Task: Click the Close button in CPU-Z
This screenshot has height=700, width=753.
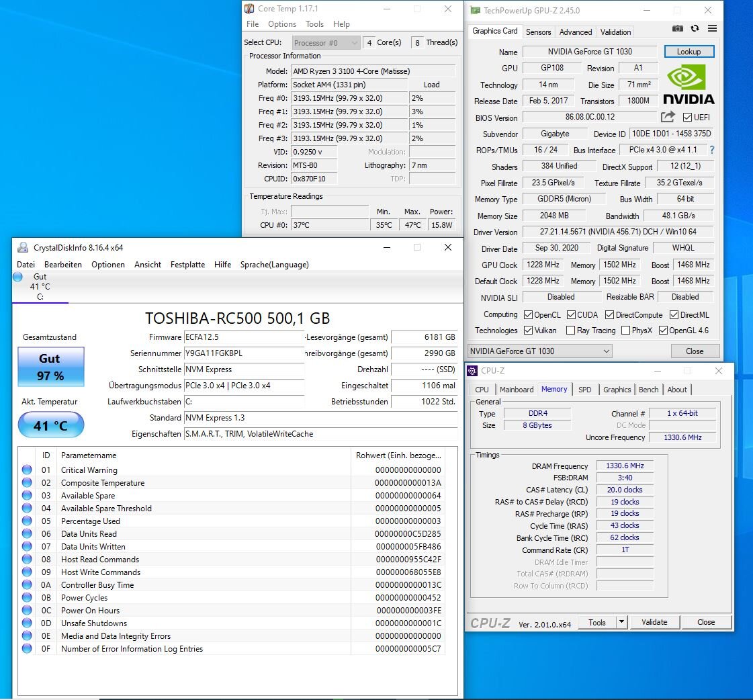Action: click(x=706, y=621)
